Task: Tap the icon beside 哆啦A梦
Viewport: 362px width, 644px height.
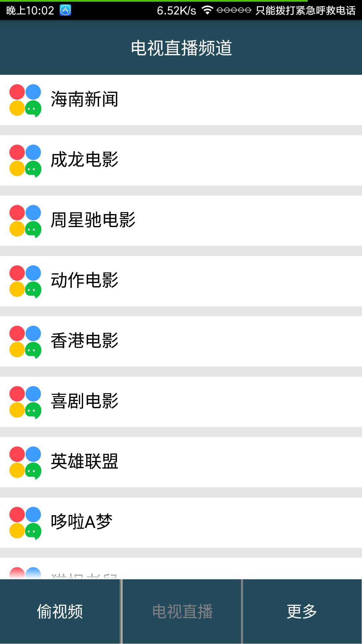Action: coord(25,523)
